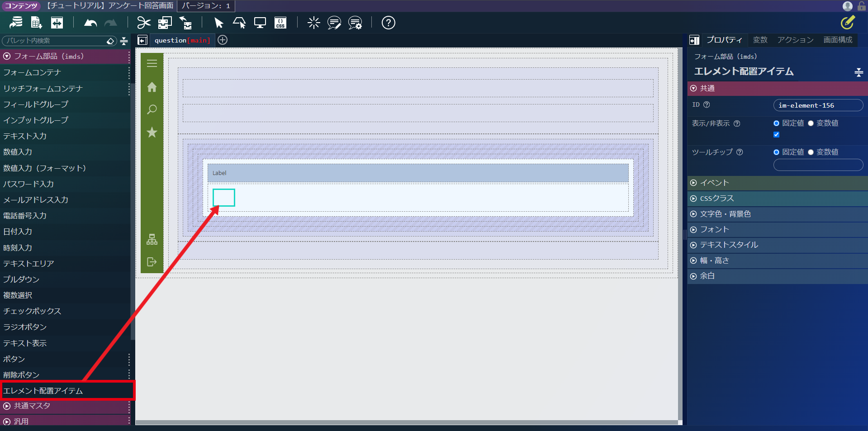The width and height of the screenshot is (868, 431).
Task: Select the container pointer tool
Action: pos(239,23)
